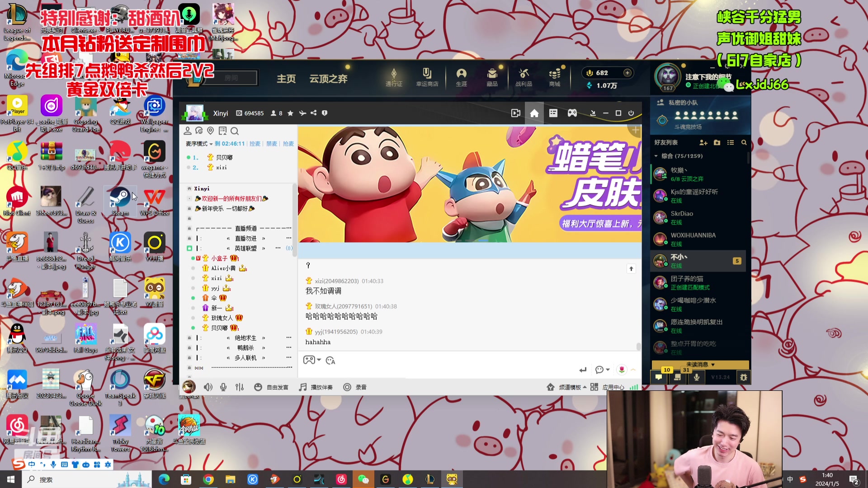This screenshot has height=488, width=868.
Task: Click the share icon in YY header
Action: pos(313,113)
